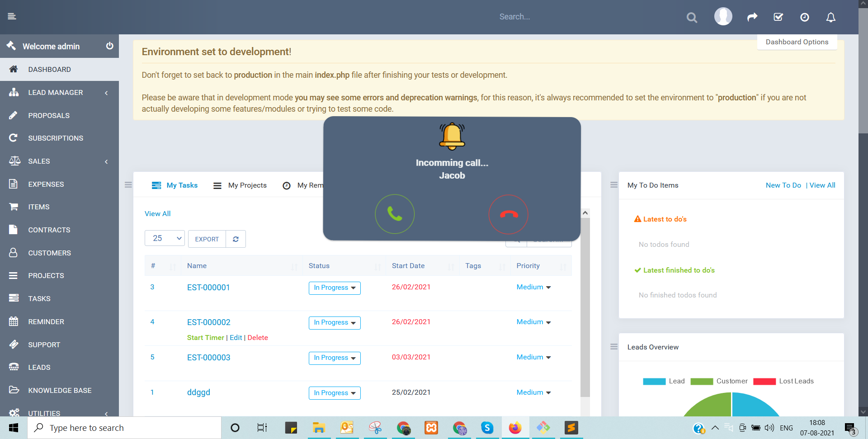Click the EXPORT button
Viewport: 868px width, 439px height.
[207, 239]
